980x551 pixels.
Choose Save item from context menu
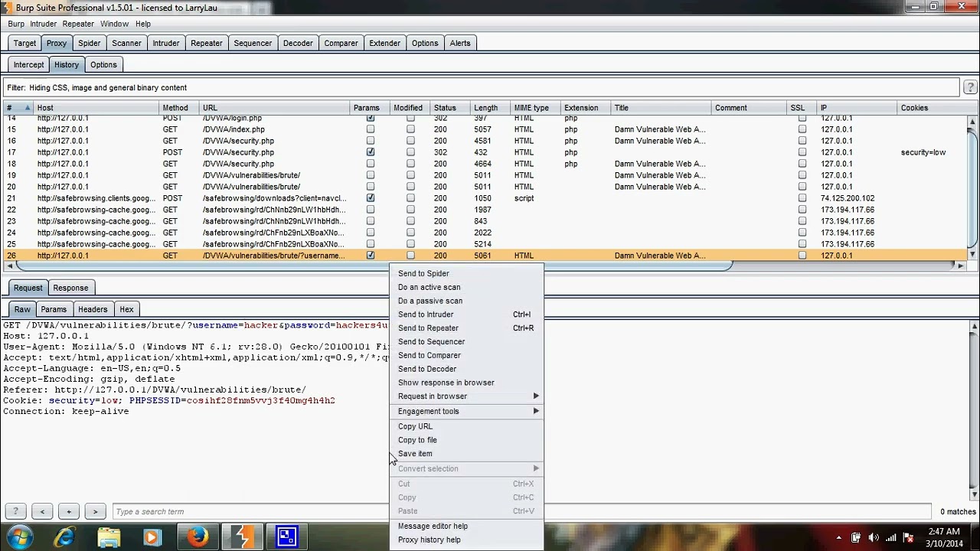[x=467, y=454]
